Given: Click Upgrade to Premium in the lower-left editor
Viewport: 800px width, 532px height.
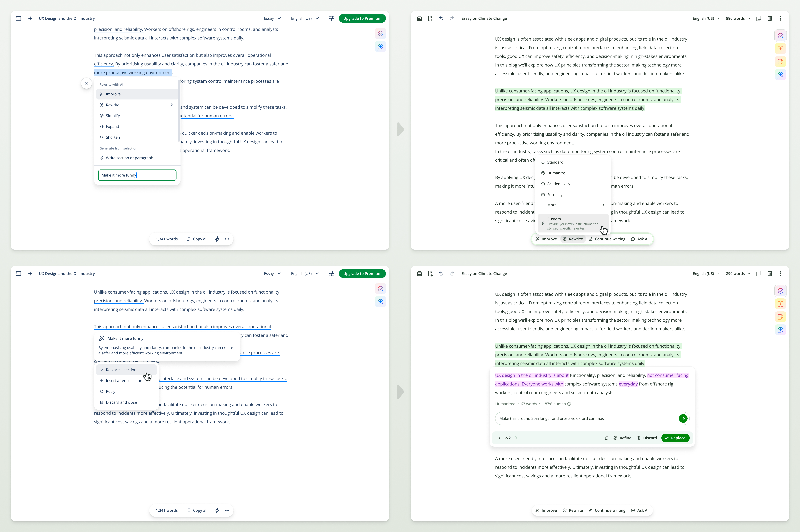Looking at the screenshot, I should pos(362,273).
